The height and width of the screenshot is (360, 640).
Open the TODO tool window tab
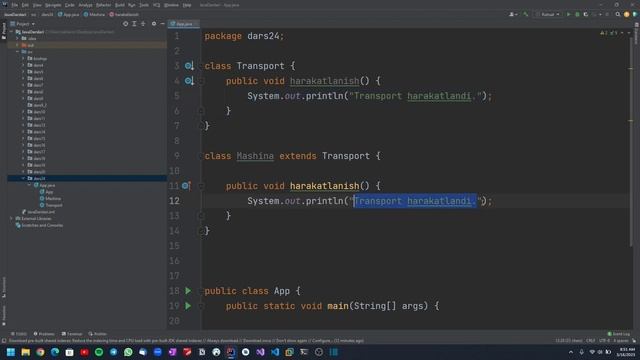tap(19, 334)
